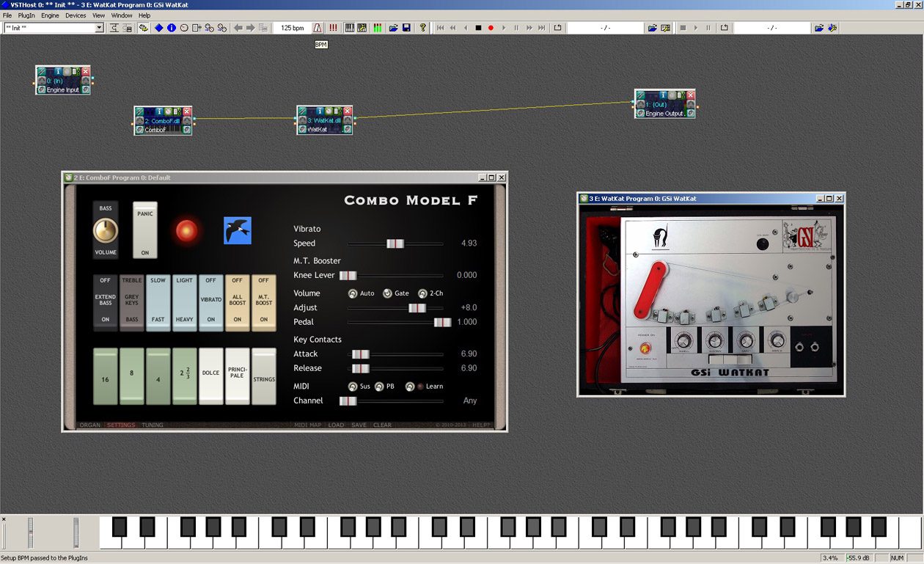The height and width of the screenshot is (564, 924).
Task: Click the -55.9 dB status bar value
Action: tap(859, 558)
